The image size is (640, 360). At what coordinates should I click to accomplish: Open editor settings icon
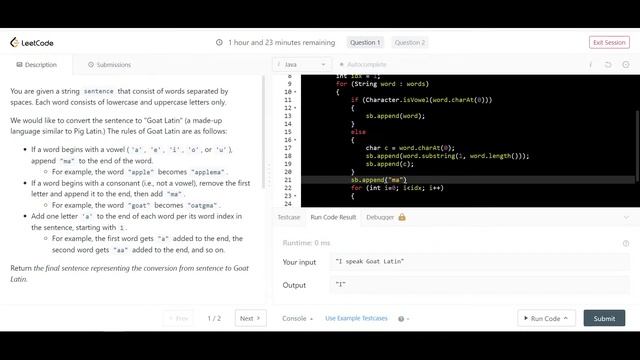pos(626,64)
